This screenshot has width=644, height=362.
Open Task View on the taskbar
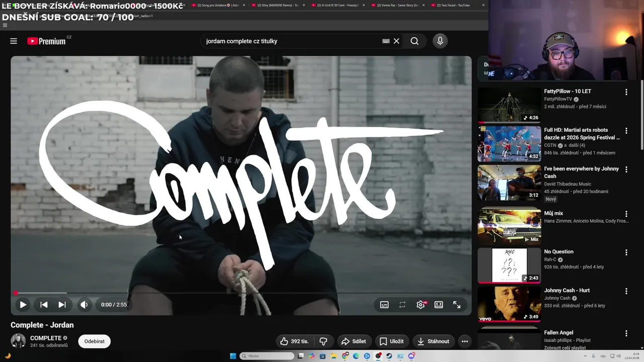point(300,356)
